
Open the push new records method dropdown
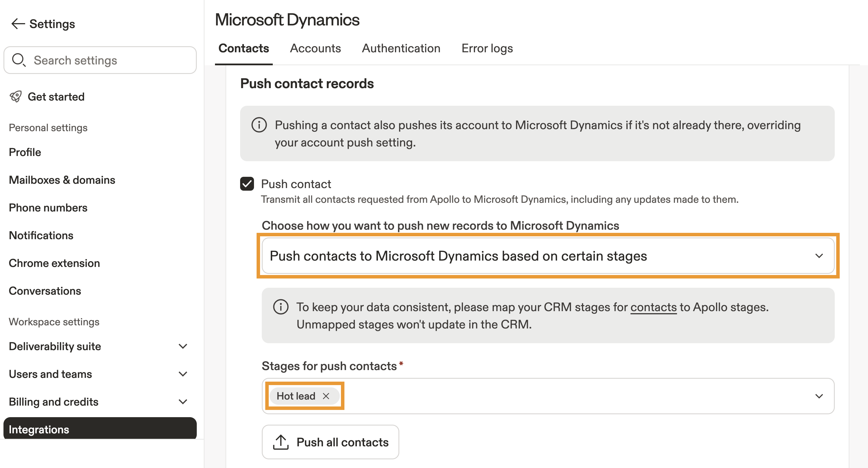[548, 256]
